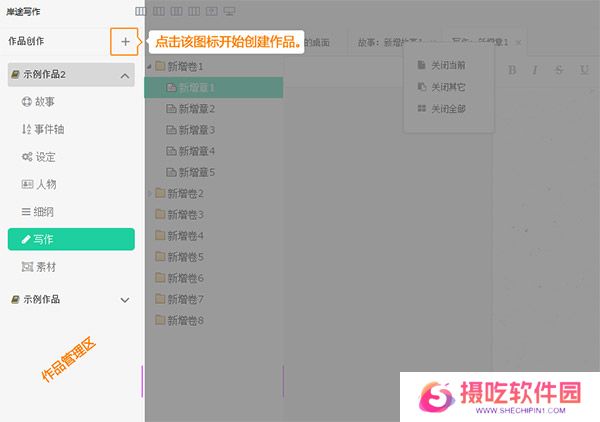
Task: Switch to the 桌面 desktop tab
Action: 316,42
